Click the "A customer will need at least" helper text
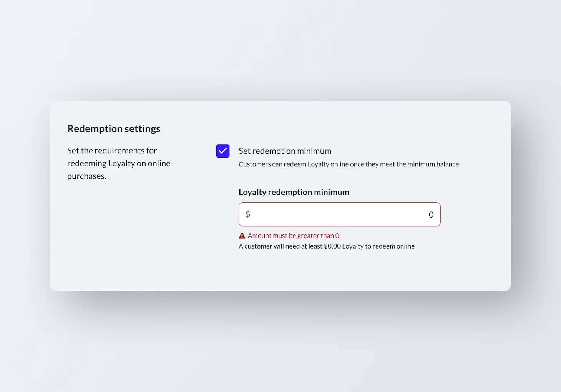Image resolution: width=561 pixels, height=392 pixels. click(x=280, y=246)
